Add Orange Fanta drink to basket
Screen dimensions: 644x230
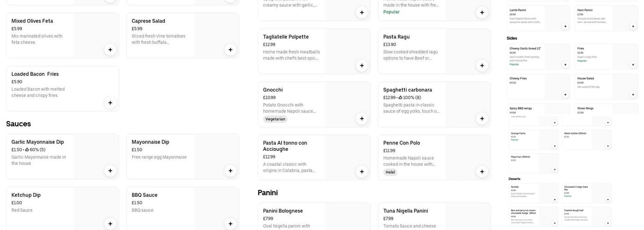[555, 146]
